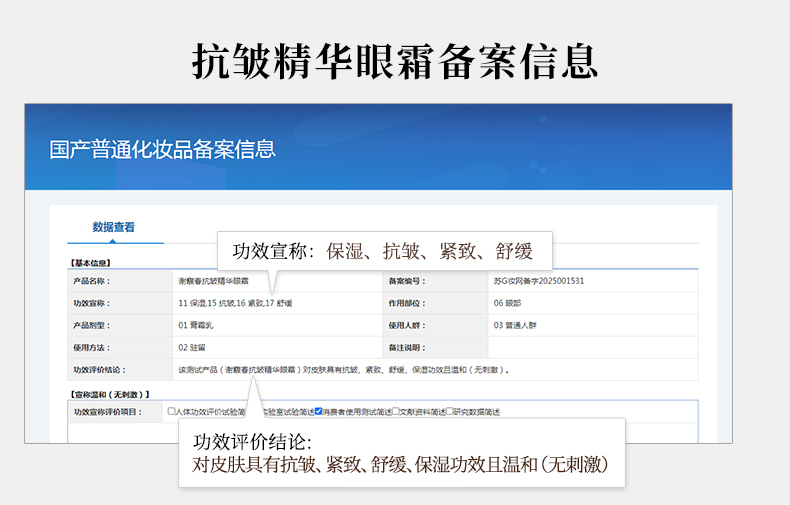Click the 抗皱精华眼霜备案信息 page title
Viewport: 790px width, 505px height.
395,60
